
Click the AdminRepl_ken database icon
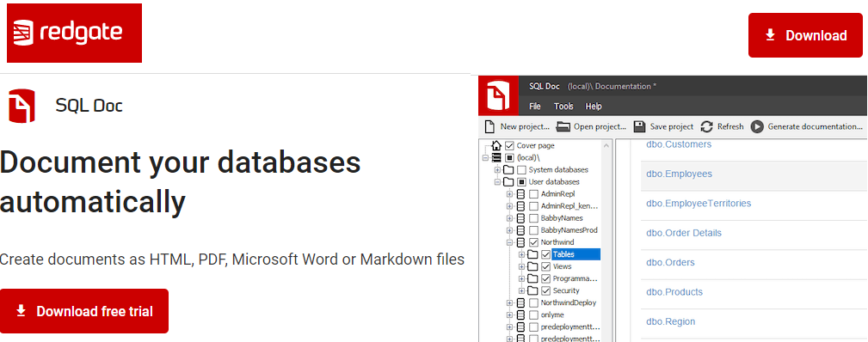point(520,206)
